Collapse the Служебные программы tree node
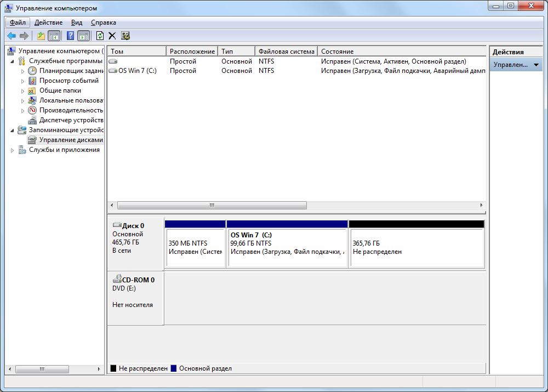Image resolution: width=548 pixels, height=392 pixels. (x=12, y=61)
